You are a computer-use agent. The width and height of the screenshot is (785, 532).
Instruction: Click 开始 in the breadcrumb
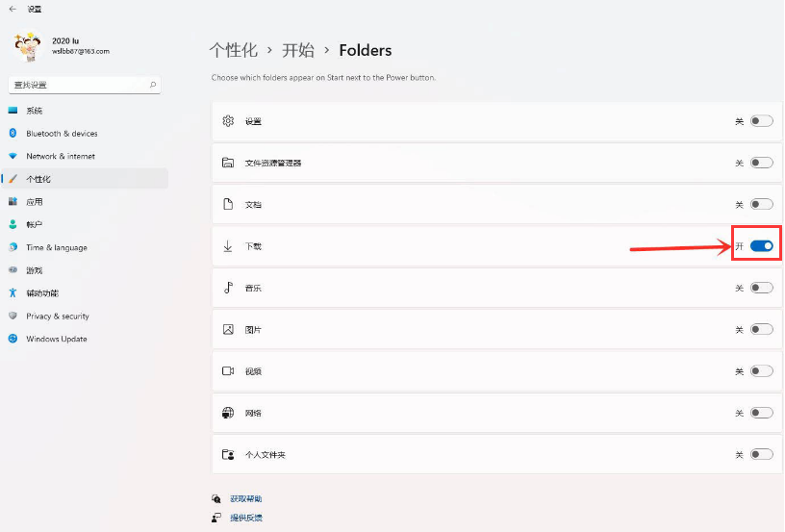pyautogui.click(x=298, y=50)
